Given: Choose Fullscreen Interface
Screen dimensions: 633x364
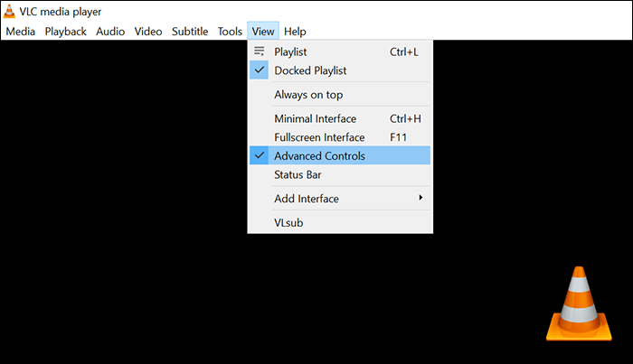Looking at the screenshot, I should pyautogui.click(x=319, y=137).
